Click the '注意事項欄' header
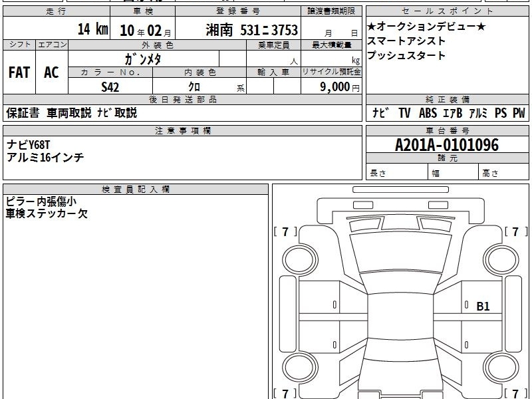The width and height of the screenshot is (532, 399). tap(182, 130)
